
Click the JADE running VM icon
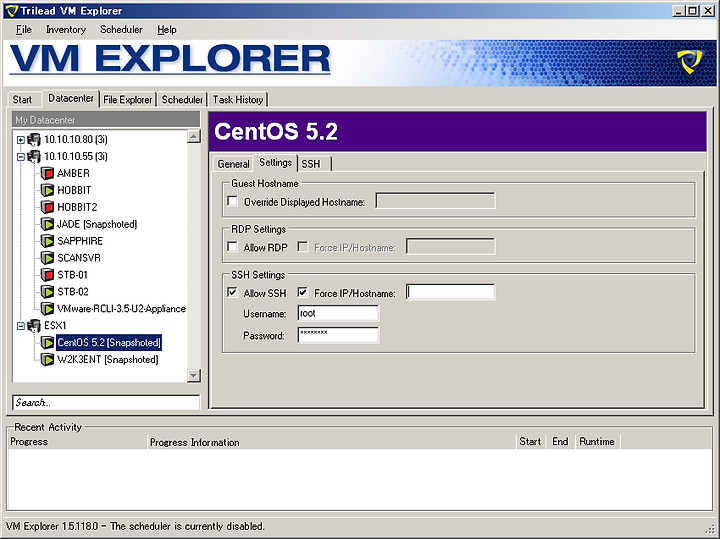pos(47,225)
